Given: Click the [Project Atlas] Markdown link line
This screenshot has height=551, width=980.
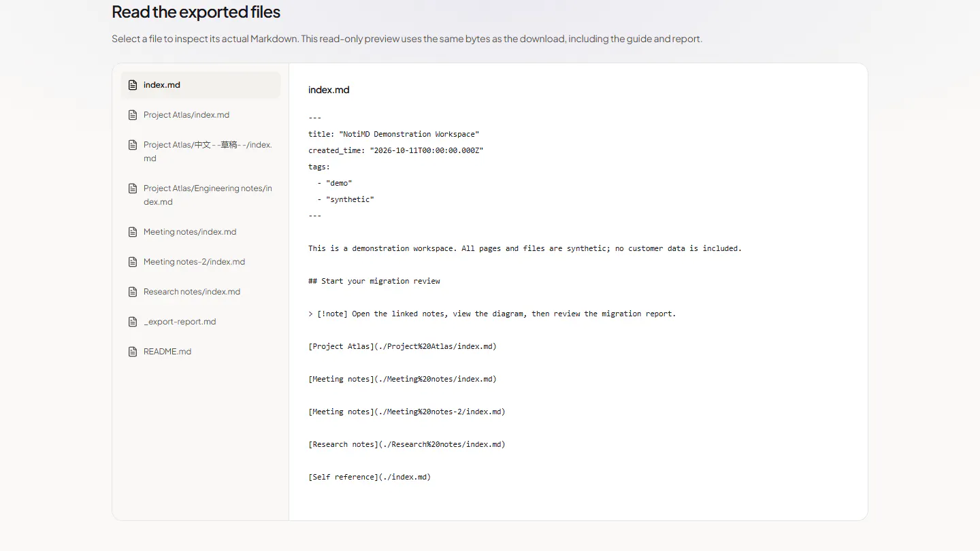Looking at the screenshot, I should tap(402, 346).
